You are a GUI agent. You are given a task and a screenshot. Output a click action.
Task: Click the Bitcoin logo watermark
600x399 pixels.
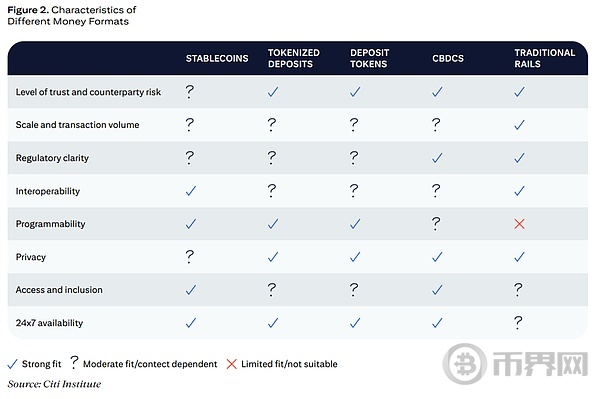click(x=465, y=364)
